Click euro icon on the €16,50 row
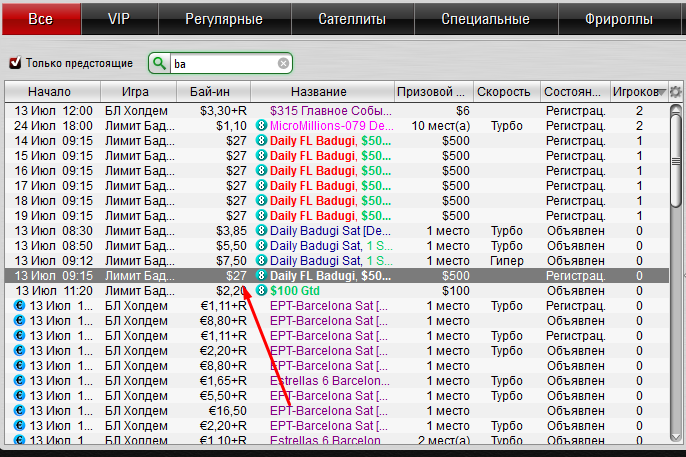The height and width of the screenshot is (457, 686). coord(18,411)
